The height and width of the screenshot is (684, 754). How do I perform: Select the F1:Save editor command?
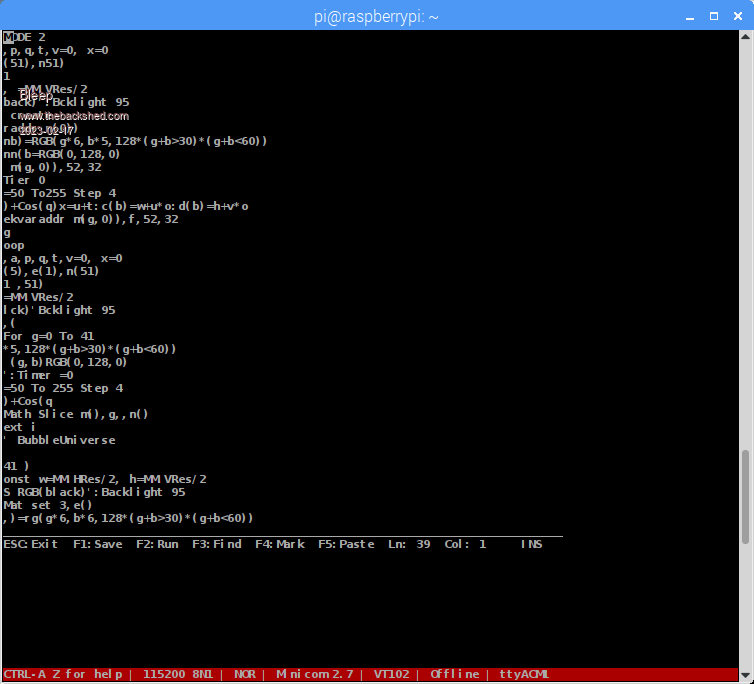click(x=98, y=544)
